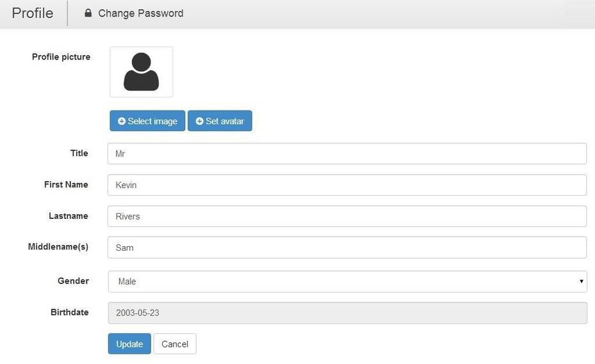Focus the Lastname field with Rivers

point(347,216)
